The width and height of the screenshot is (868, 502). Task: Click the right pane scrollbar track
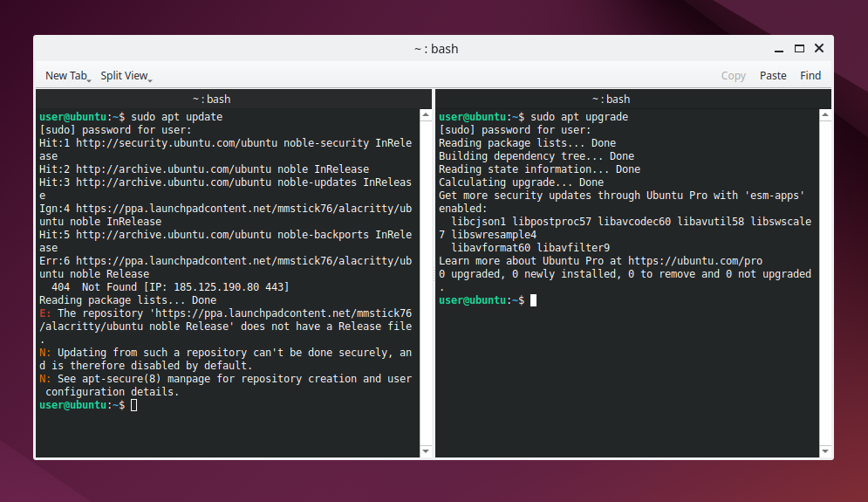pos(825,279)
